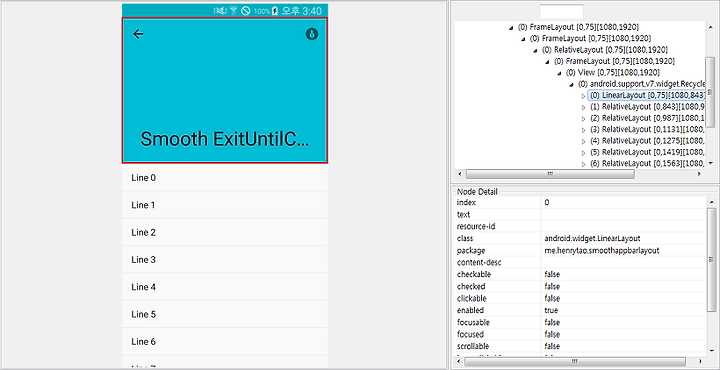Click the enabled property row
720x370 pixels.
[580, 310]
